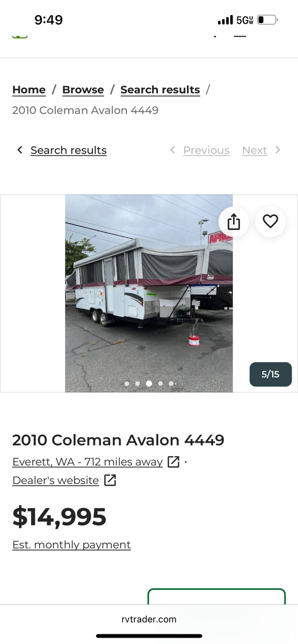Image resolution: width=298 pixels, height=644 pixels.
Task: Tap the share icon on the photo
Action: (234, 222)
